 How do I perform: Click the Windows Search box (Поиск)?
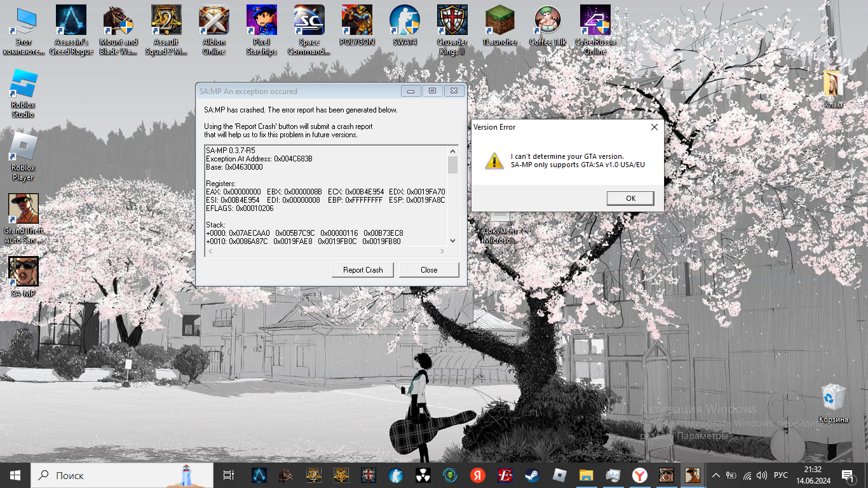[121, 475]
